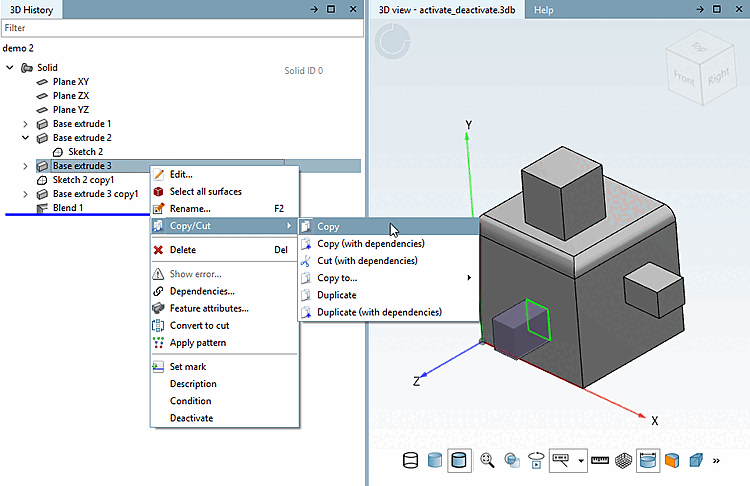Select Sketch 2 copy1 tree item
The image size is (750, 486).
click(x=83, y=180)
